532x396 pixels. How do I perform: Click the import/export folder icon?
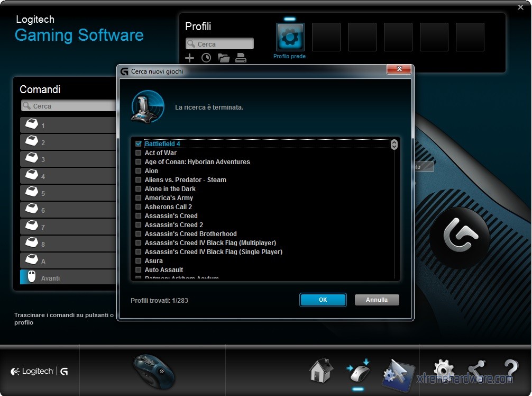pyautogui.click(x=224, y=58)
